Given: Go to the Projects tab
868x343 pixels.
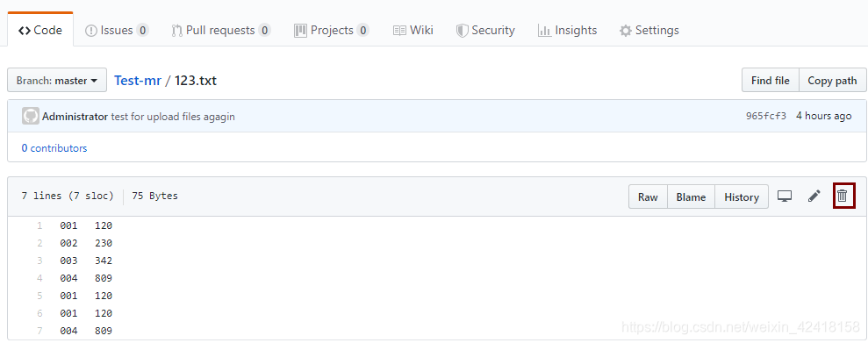Looking at the screenshot, I should tap(332, 30).
